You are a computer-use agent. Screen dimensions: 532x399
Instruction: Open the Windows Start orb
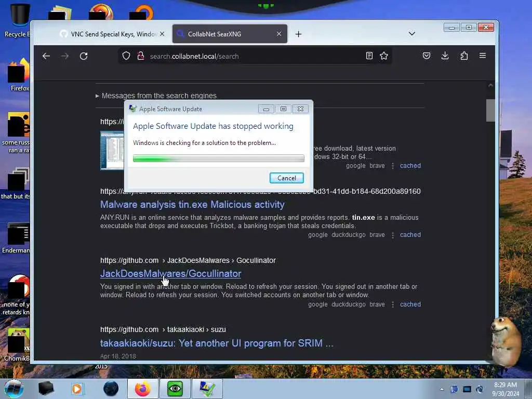14,389
